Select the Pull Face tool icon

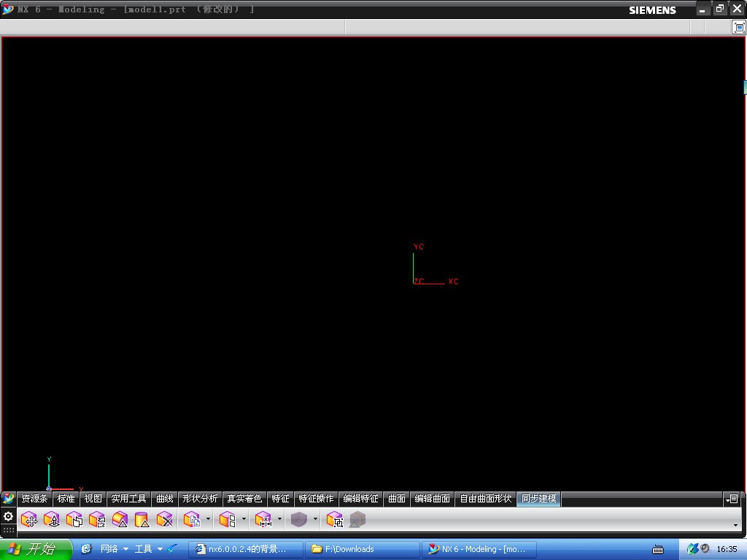click(52, 519)
